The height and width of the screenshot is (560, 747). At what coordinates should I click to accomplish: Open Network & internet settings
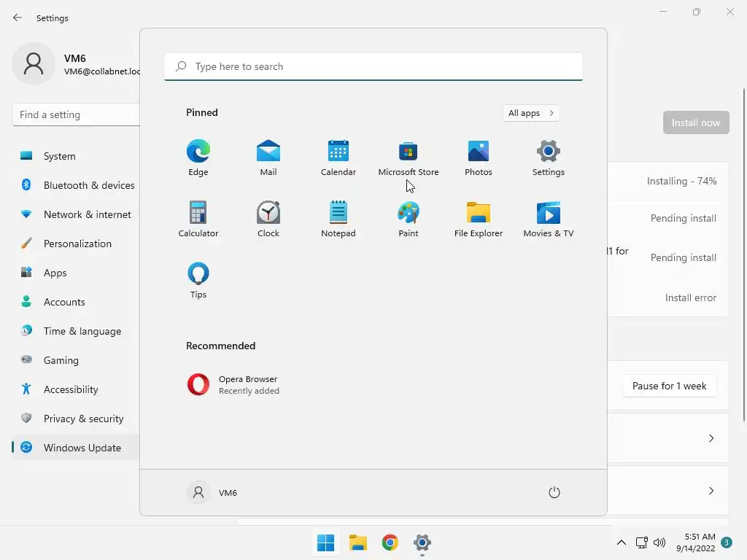(x=76, y=214)
